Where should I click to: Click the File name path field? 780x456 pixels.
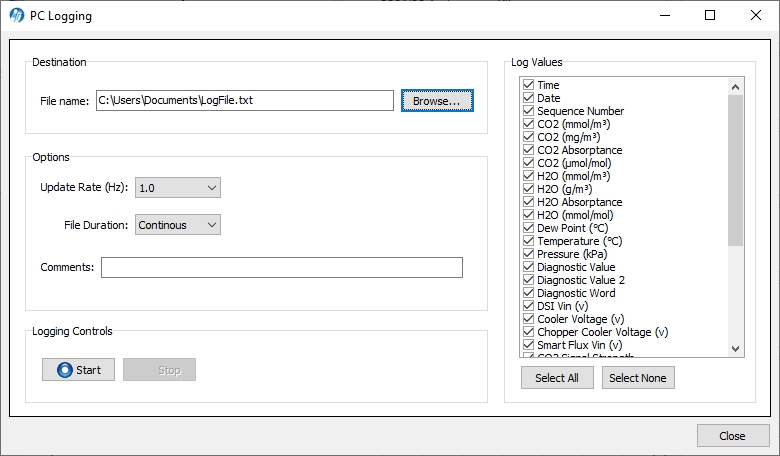(x=245, y=100)
